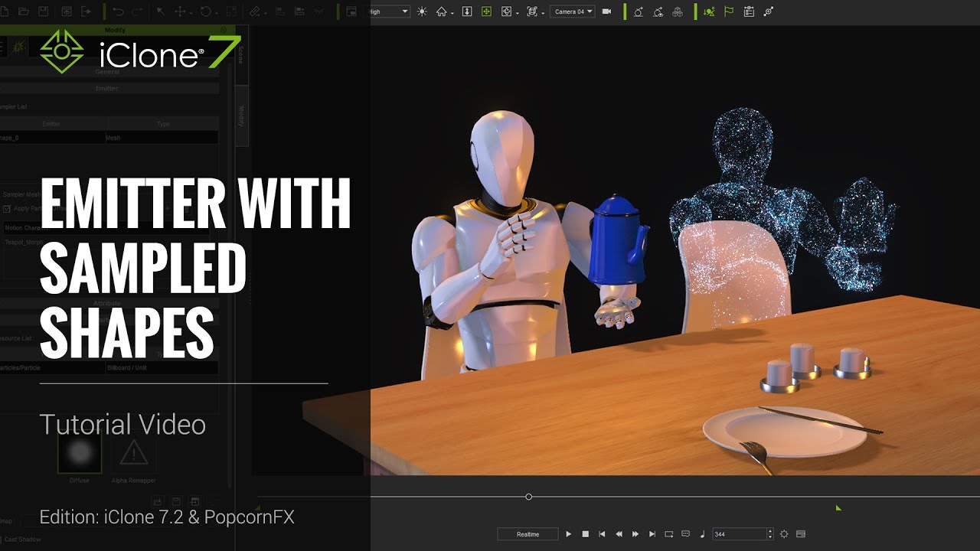This screenshot has width=980, height=551.
Task: Switch to the Modify side tab
Action: pos(241,116)
